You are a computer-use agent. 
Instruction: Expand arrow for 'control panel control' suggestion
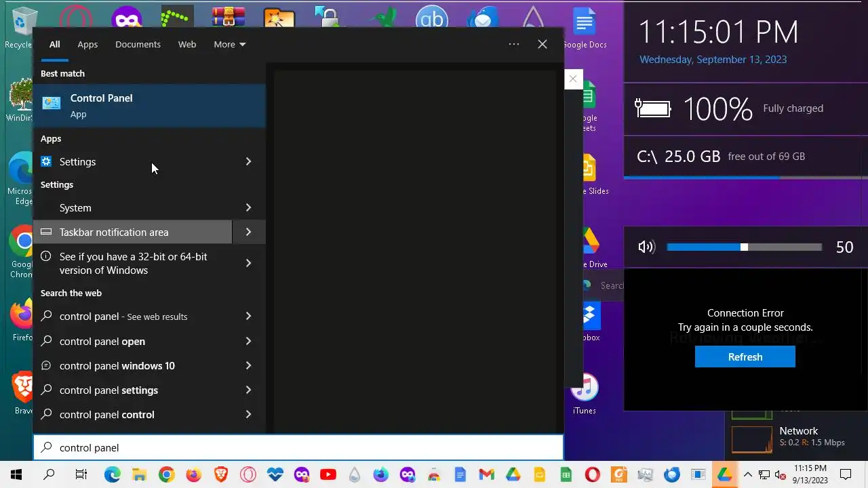[x=248, y=414]
